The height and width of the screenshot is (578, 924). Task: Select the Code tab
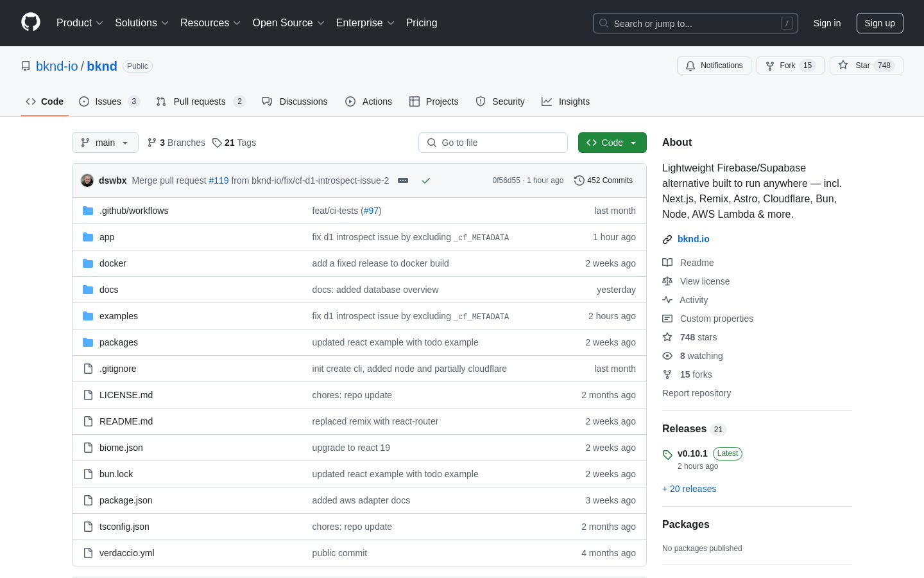pyautogui.click(x=44, y=101)
